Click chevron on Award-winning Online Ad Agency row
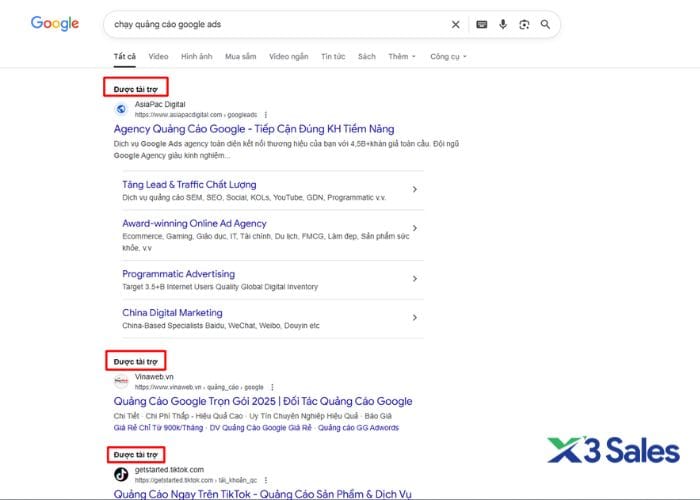This screenshot has height=500, width=700. (x=415, y=228)
